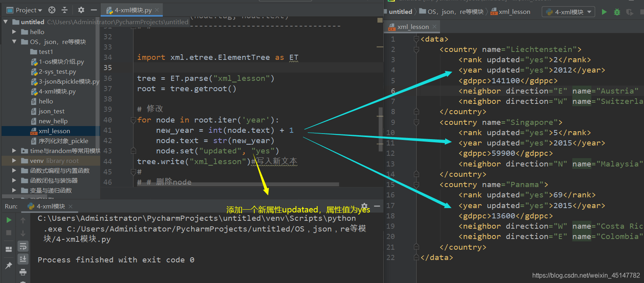
Task: Close the 4-xml模块 Run tab
Action: pos(70,206)
